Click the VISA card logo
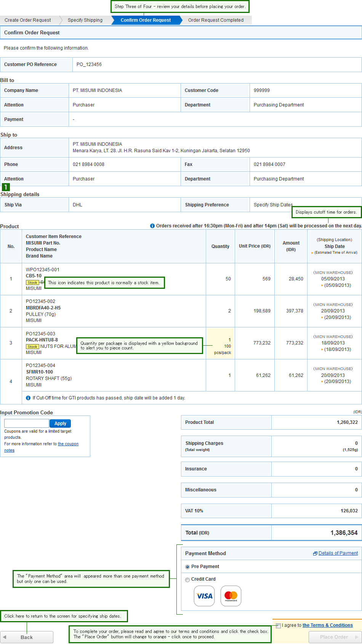 pos(204,596)
